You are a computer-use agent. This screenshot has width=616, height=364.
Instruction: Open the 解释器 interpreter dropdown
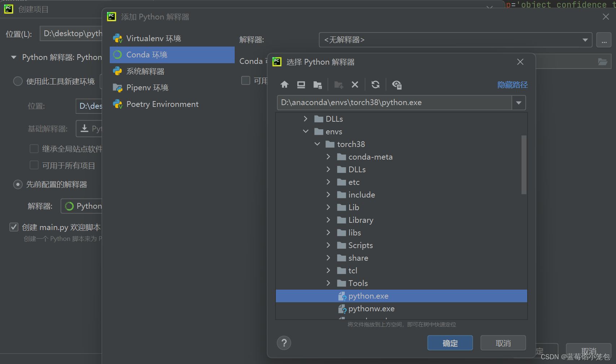[x=585, y=40]
